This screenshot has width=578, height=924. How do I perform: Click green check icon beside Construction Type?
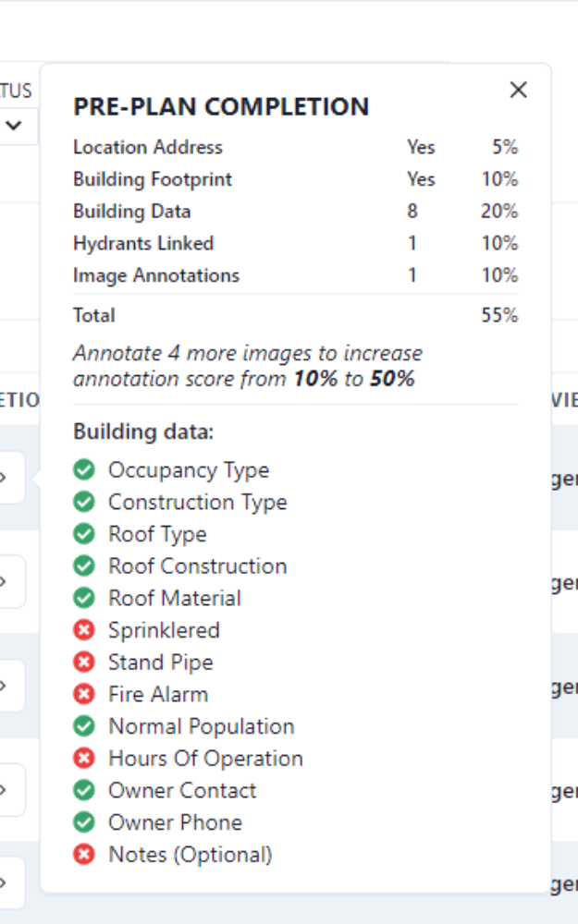[x=84, y=502]
